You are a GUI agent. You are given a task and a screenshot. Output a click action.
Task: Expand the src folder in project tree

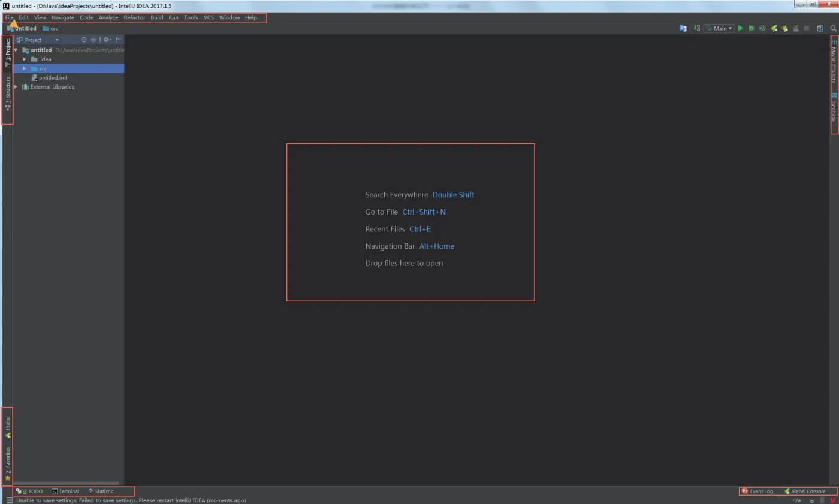pos(25,68)
